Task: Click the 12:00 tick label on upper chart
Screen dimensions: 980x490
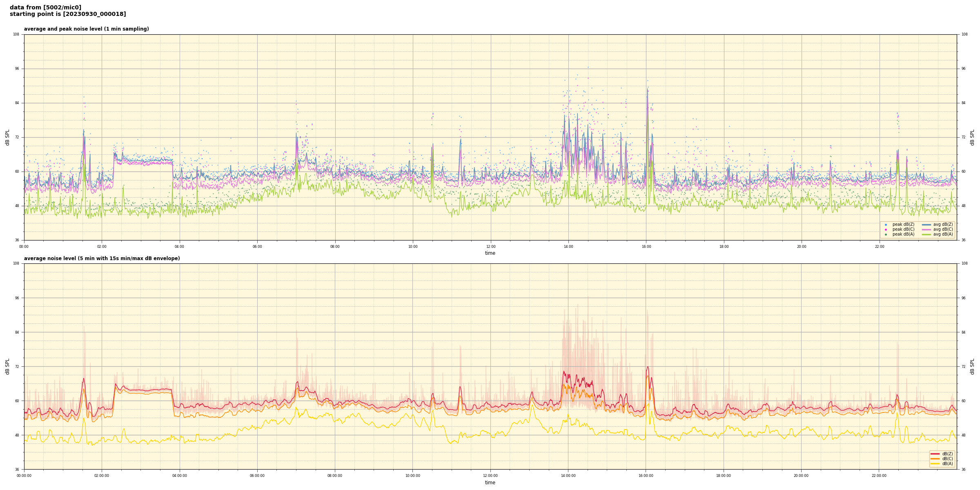Action: pos(490,247)
